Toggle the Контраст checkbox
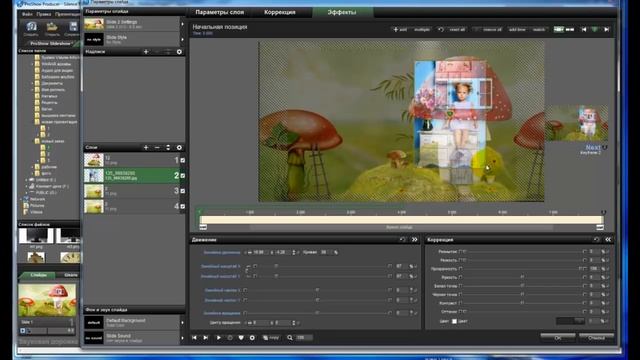The height and width of the screenshot is (360, 640). tap(461, 303)
